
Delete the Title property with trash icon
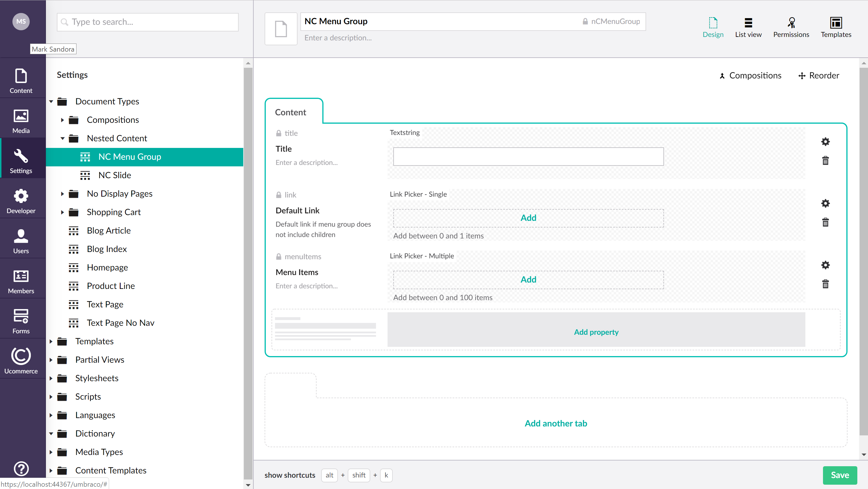[825, 161]
